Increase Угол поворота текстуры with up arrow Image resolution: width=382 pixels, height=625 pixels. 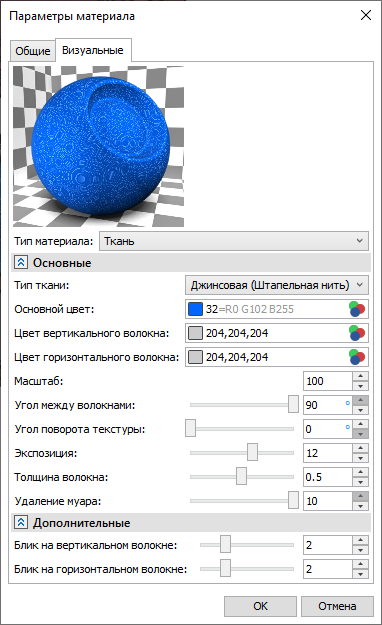[360, 424]
